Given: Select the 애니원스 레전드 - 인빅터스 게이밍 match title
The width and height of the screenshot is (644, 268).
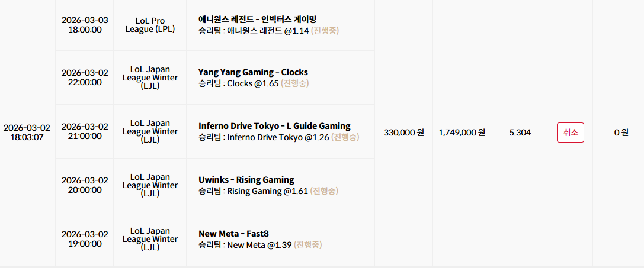Looking at the screenshot, I should pos(258,19).
